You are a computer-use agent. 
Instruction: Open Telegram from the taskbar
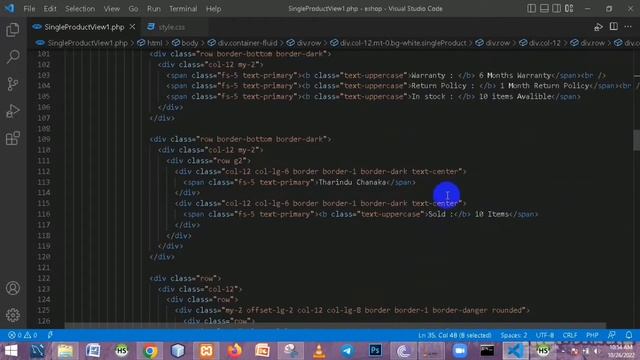[347, 351]
